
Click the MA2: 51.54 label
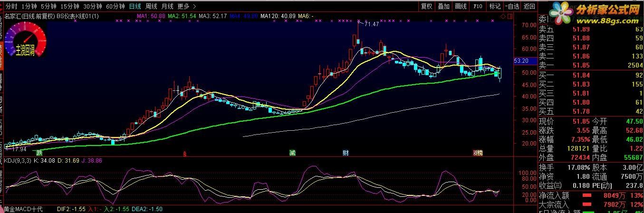(182, 16)
